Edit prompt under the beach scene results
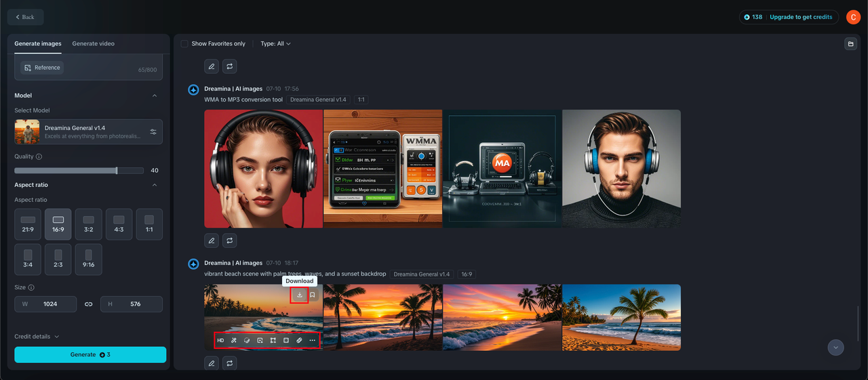The height and width of the screenshot is (380, 868). click(x=212, y=364)
